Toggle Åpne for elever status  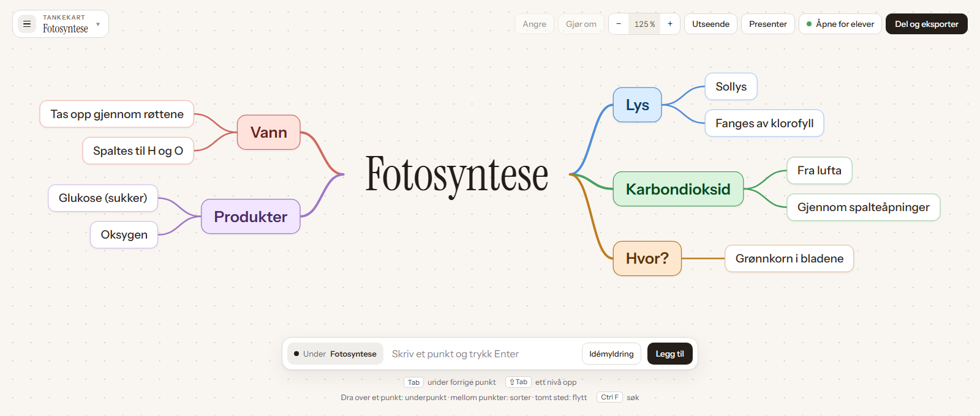pos(840,24)
